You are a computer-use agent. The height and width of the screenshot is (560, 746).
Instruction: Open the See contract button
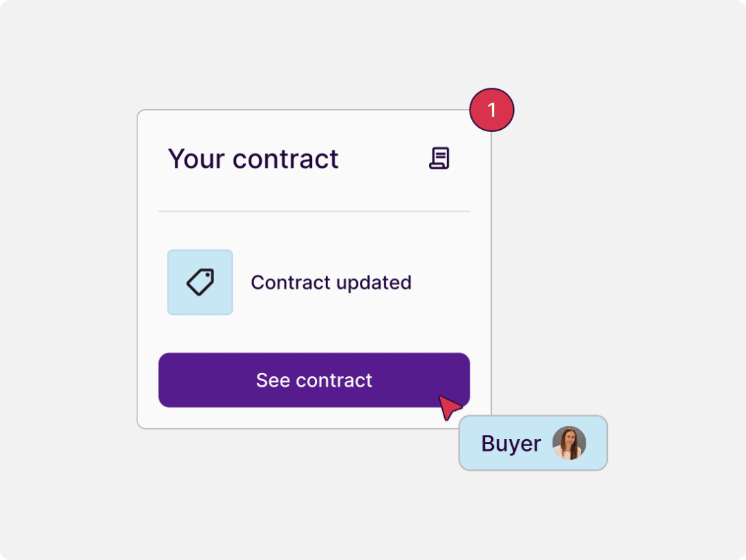click(x=314, y=380)
